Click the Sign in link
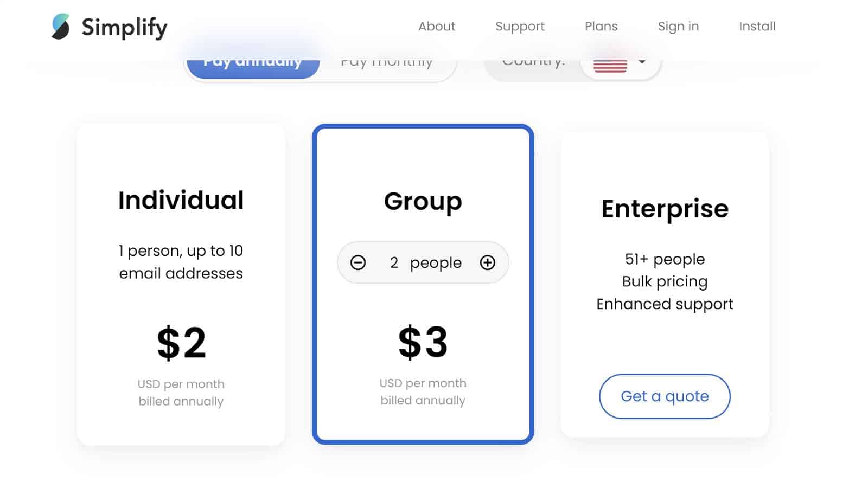Image resolution: width=868 pixels, height=488 pixels. 678,26
